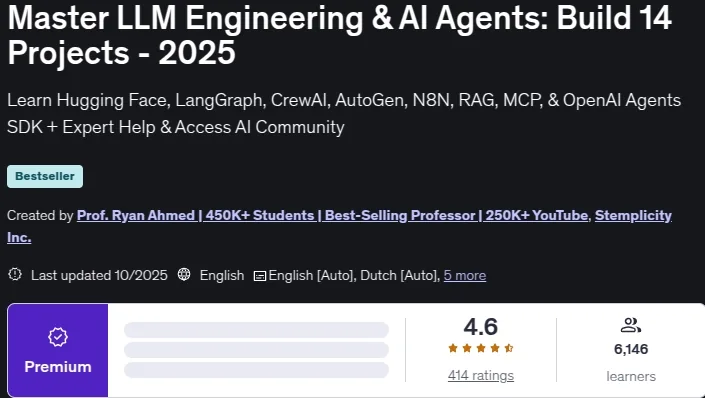Click the first placeholder loading bar

(x=256, y=330)
